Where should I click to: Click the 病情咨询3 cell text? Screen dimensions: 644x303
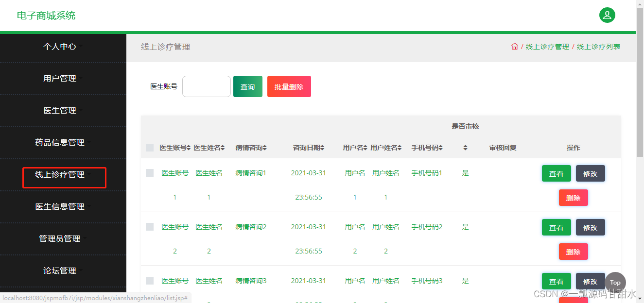coord(251,281)
